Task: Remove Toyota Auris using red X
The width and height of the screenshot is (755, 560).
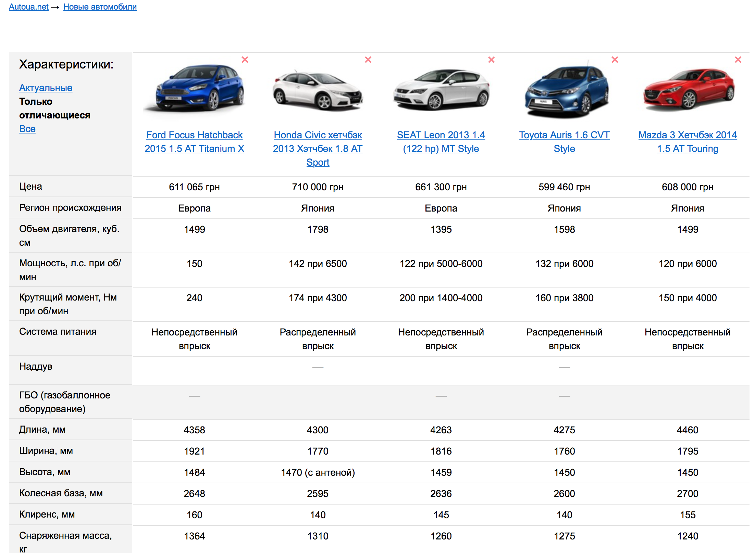Action: tap(615, 60)
